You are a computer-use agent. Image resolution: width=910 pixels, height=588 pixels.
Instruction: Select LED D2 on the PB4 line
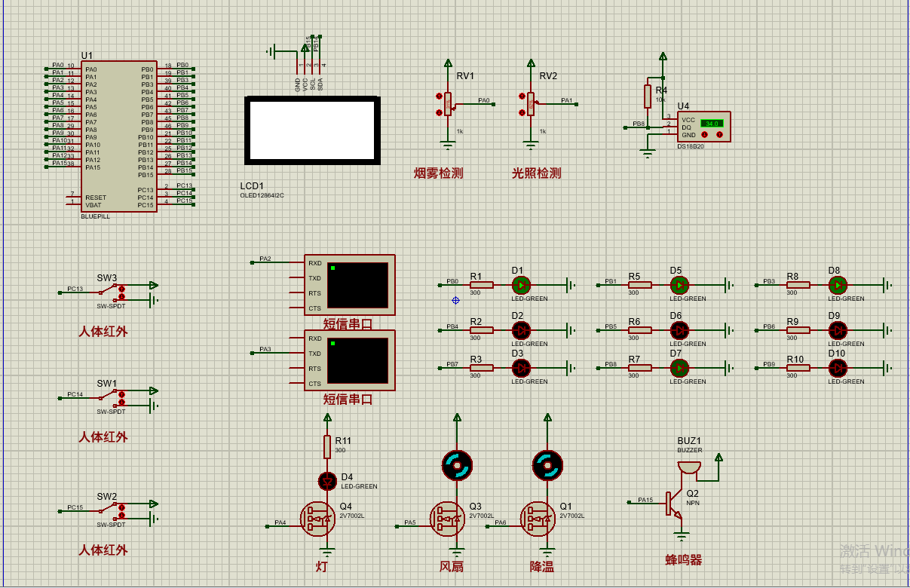pos(521,330)
